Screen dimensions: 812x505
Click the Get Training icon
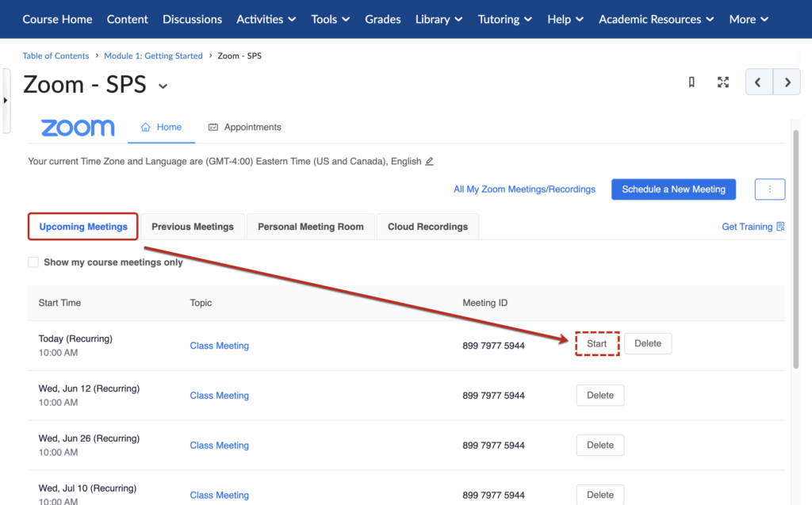[x=780, y=226]
